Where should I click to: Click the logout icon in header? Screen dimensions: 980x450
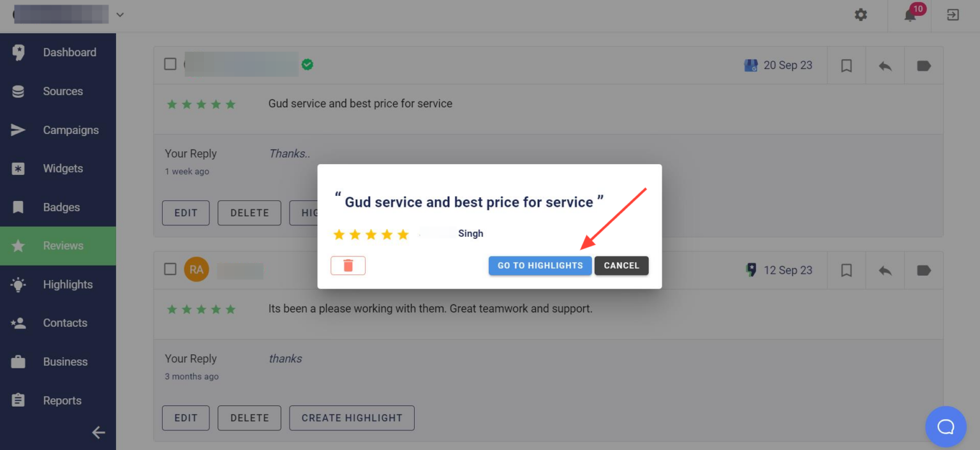[x=953, y=15]
